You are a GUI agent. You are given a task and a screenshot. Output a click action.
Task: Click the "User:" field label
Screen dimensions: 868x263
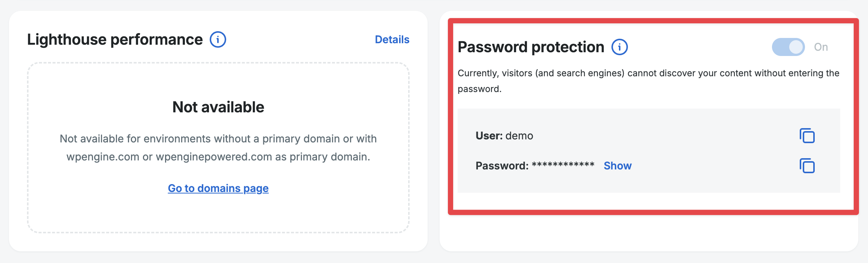pos(489,136)
